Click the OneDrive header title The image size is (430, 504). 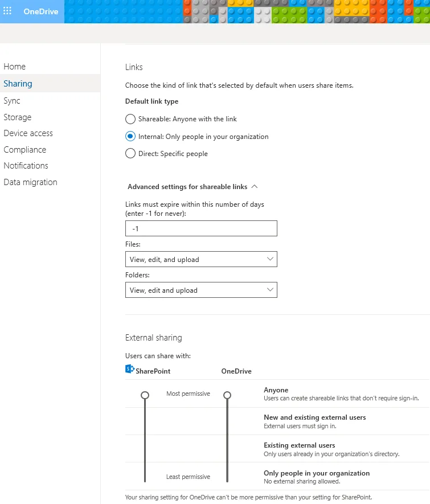point(41,11)
